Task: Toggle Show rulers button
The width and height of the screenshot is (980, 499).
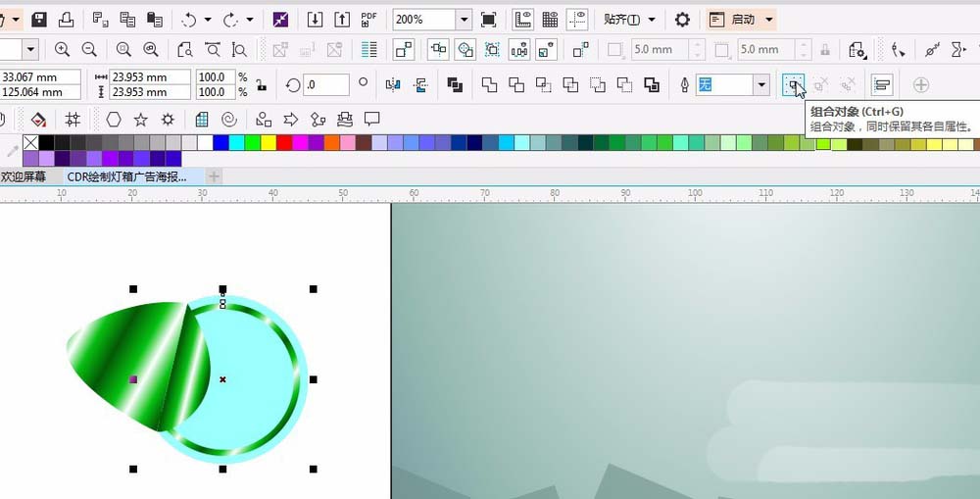Action: click(x=523, y=20)
